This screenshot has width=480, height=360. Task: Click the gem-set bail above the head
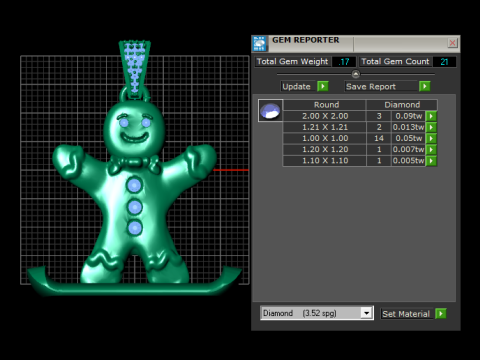[x=135, y=69]
